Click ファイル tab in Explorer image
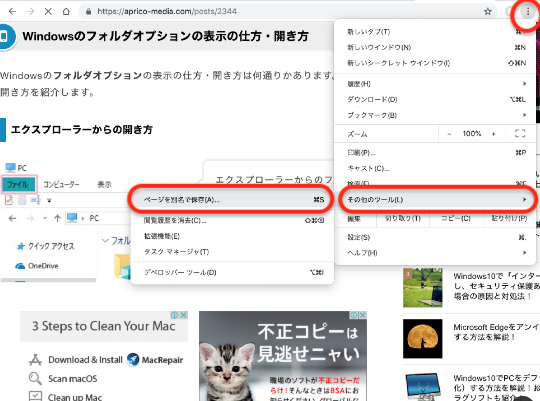 (19, 185)
